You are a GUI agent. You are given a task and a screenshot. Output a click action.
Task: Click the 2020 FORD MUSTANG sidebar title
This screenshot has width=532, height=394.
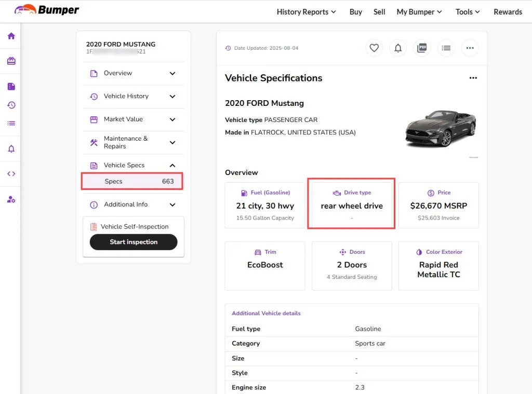coord(121,44)
